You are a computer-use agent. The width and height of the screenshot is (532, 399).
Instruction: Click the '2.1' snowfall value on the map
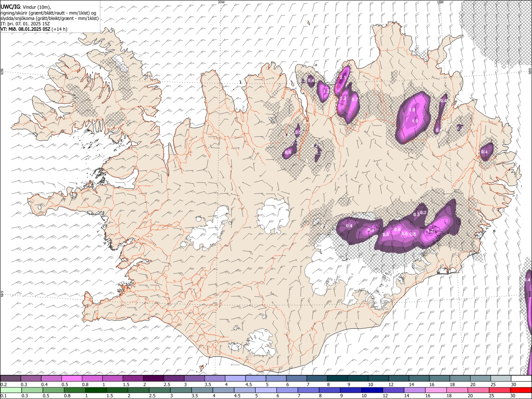[343, 77]
